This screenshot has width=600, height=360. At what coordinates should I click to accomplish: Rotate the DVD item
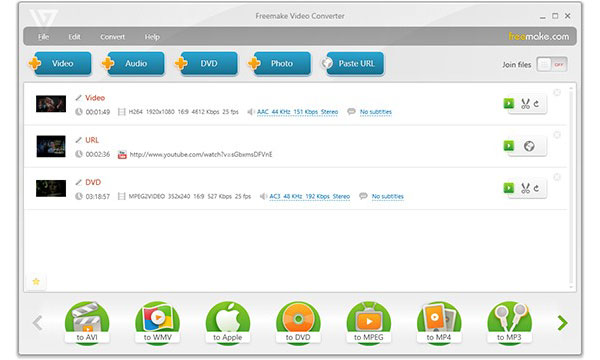tap(536, 188)
